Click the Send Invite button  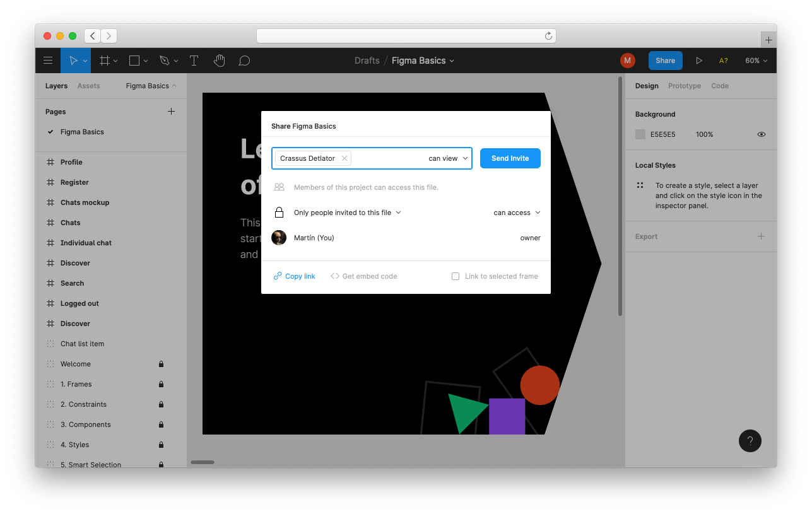click(510, 158)
